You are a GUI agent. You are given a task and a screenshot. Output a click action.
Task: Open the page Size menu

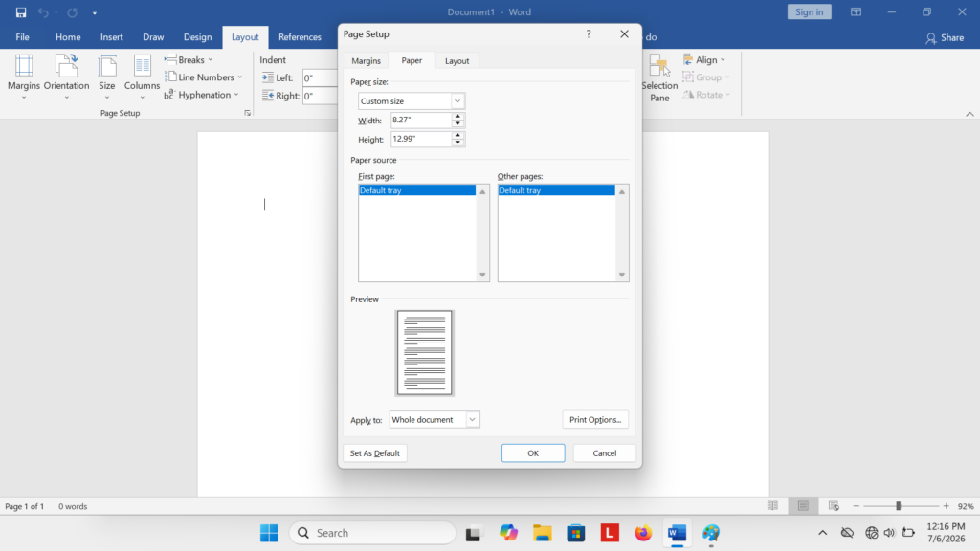pos(107,77)
